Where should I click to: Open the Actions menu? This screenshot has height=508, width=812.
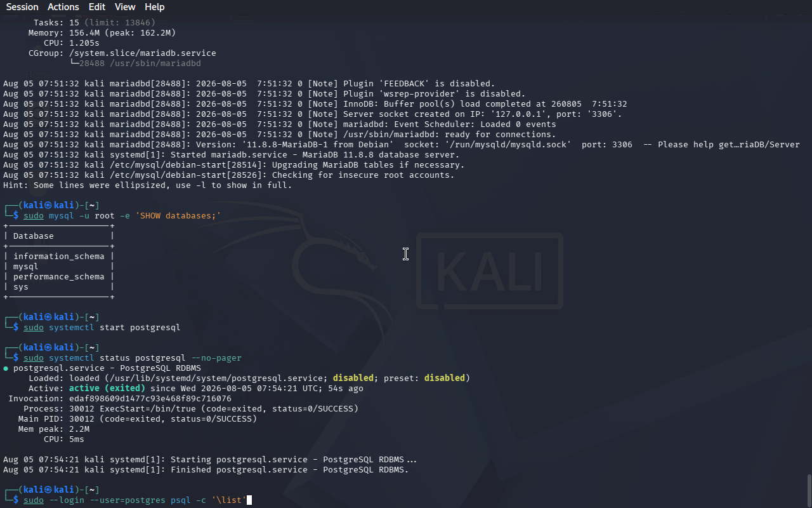pyautogui.click(x=63, y=7)
